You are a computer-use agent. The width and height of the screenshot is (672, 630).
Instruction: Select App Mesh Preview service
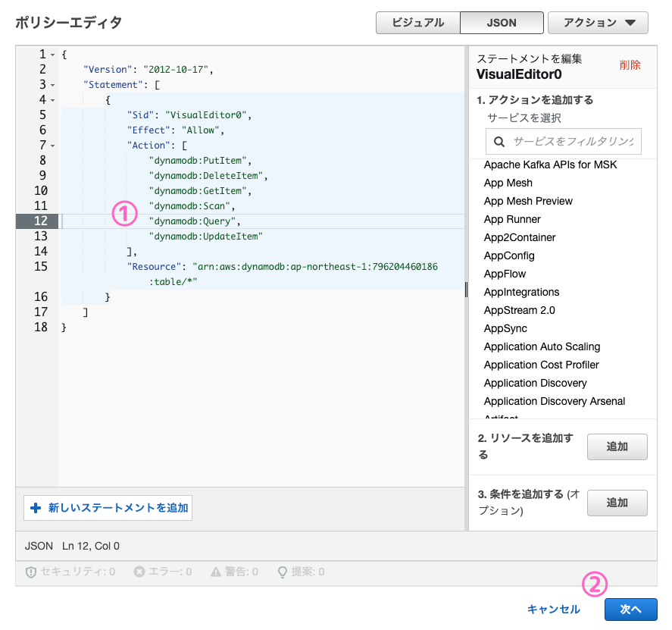528,201
